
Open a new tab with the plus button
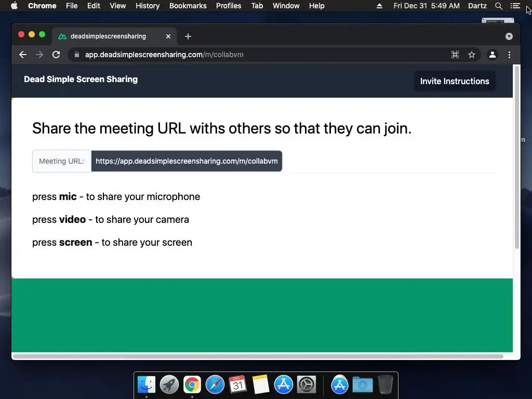click(188, 36)
